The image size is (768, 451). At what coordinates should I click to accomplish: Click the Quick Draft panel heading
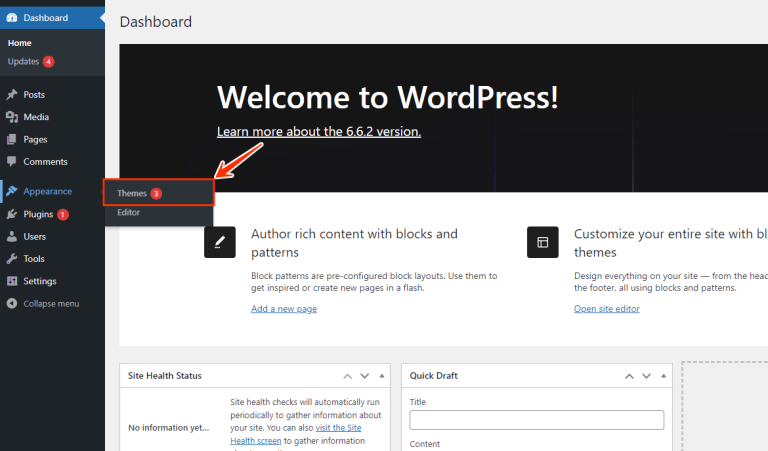433,376
